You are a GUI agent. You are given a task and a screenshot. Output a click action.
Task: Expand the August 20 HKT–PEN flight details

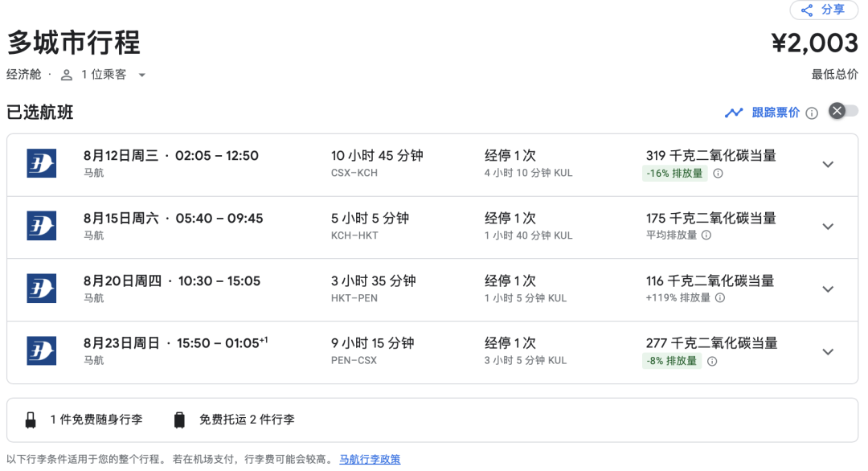(x=828, y=289)
